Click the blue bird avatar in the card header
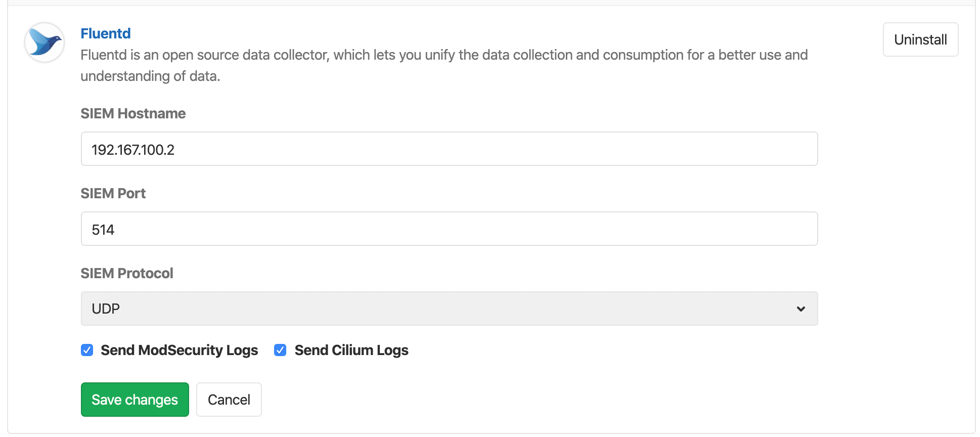Viewport: 980px width, 437px height. tap(44, 42)
